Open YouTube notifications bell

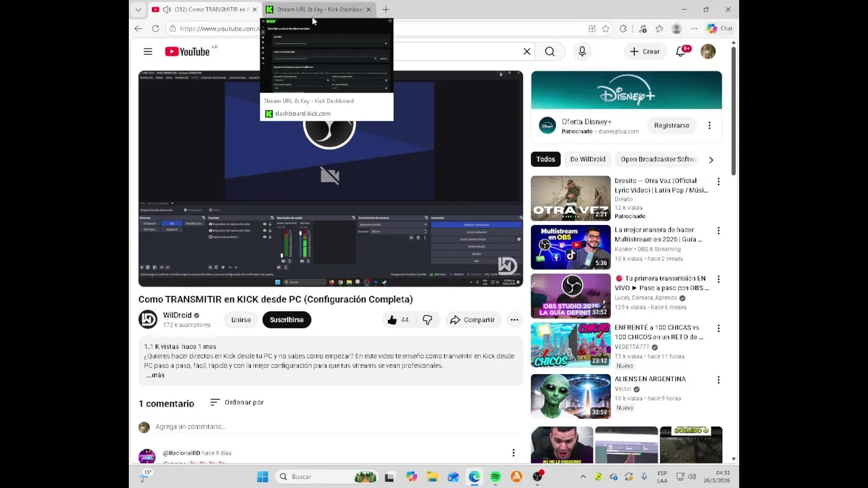[x=682, y=52]
